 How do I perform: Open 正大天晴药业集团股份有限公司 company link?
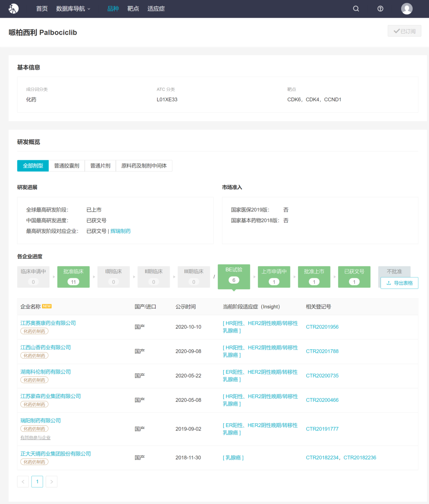coord(56,454)
